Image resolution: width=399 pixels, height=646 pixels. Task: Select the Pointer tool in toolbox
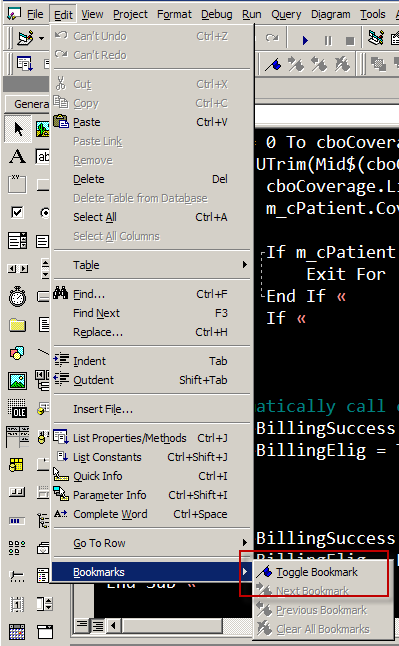tap(18, 129)
